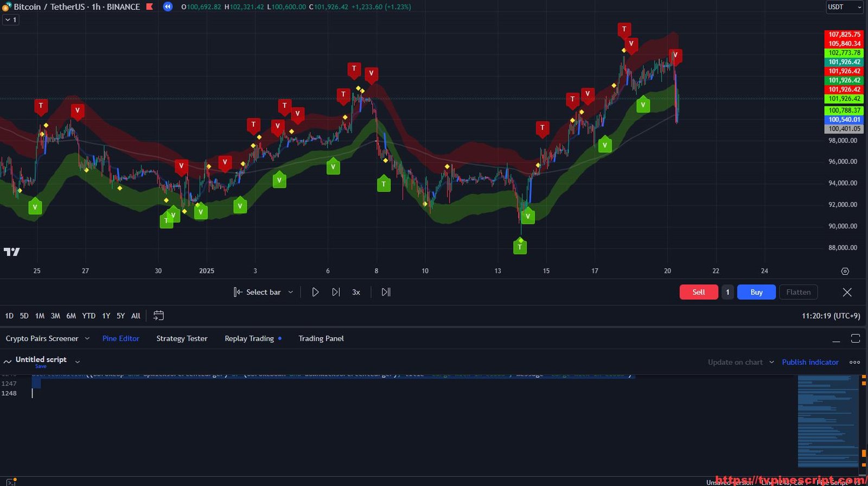868x486 pixels.
Task: Open the script more options menu
Action: (x=854, y=362)
